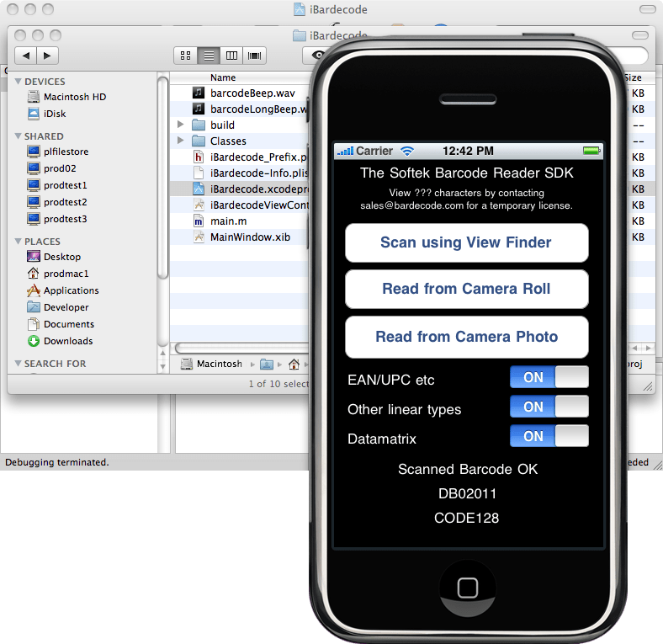Switch Finder to list view
Image resolution: width=663 pixels, height=644 pixels.
pos(209,56)
